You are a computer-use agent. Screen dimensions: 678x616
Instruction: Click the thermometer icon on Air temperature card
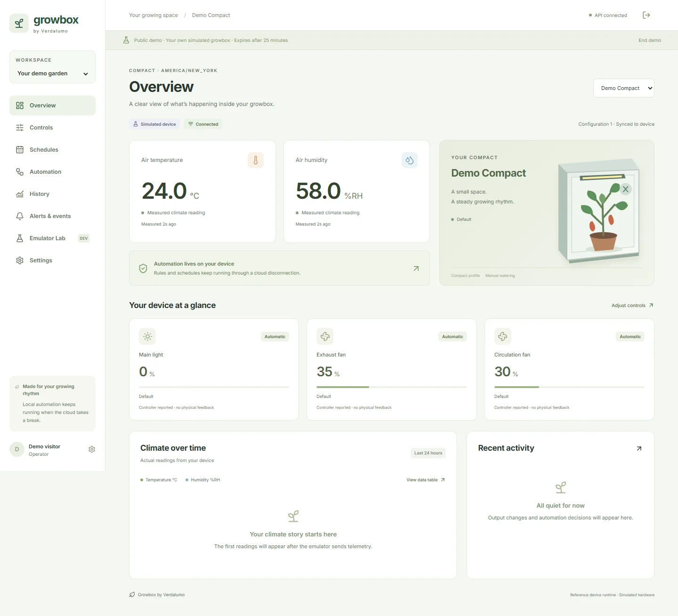click(256, 160)
